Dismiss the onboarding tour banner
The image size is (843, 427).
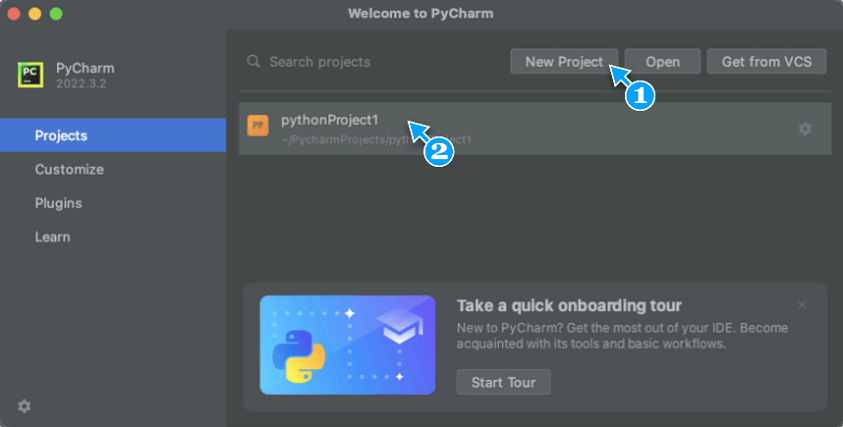click(802, 305)
